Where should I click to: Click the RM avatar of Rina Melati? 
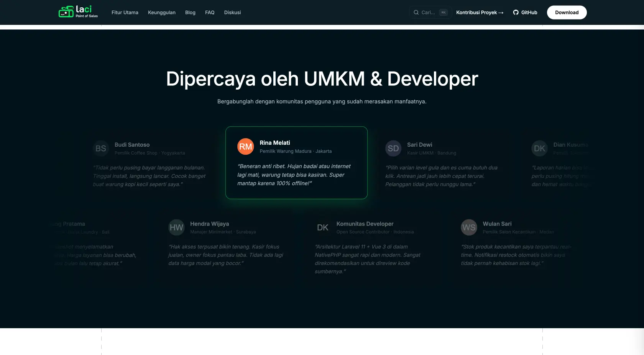246,147
